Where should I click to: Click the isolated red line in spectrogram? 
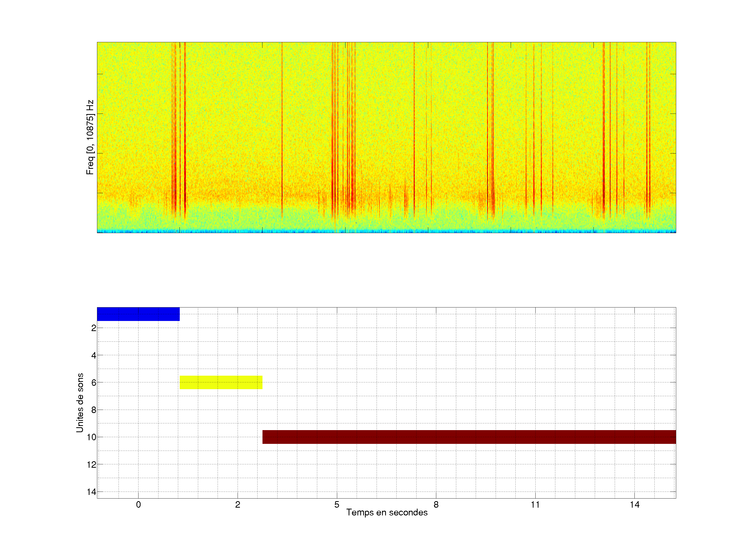pos(282,128)
